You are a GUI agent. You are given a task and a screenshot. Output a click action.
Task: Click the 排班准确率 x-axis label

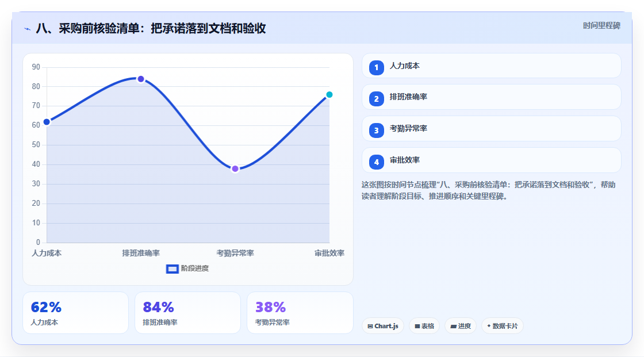[141, 253]
